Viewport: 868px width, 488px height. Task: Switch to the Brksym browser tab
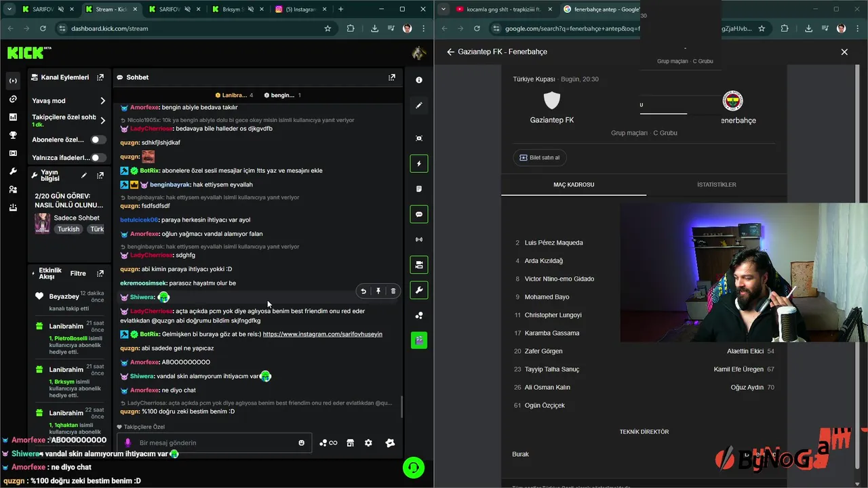(239, 9)
